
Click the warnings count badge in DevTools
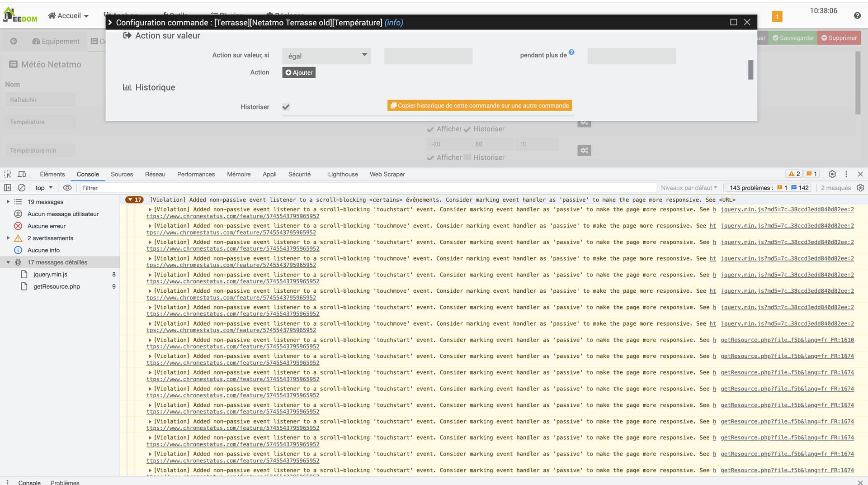(x=794, y=174)
